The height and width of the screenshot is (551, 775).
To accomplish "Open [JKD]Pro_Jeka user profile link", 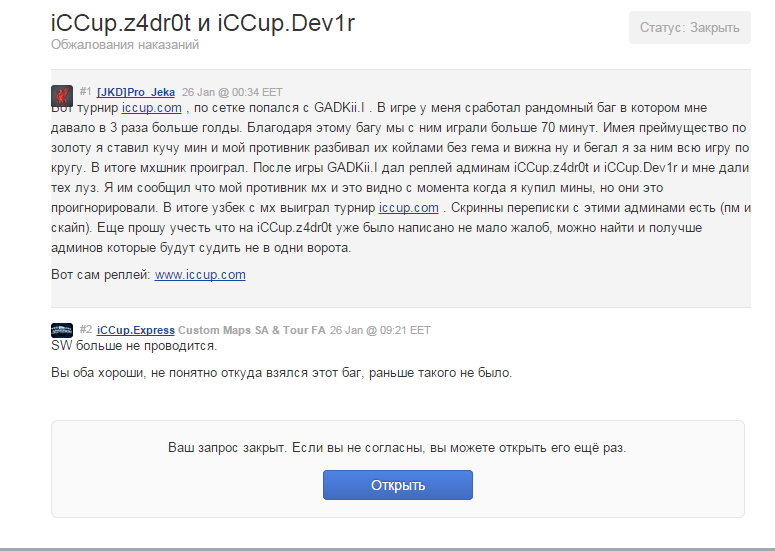I will point(135,92).
